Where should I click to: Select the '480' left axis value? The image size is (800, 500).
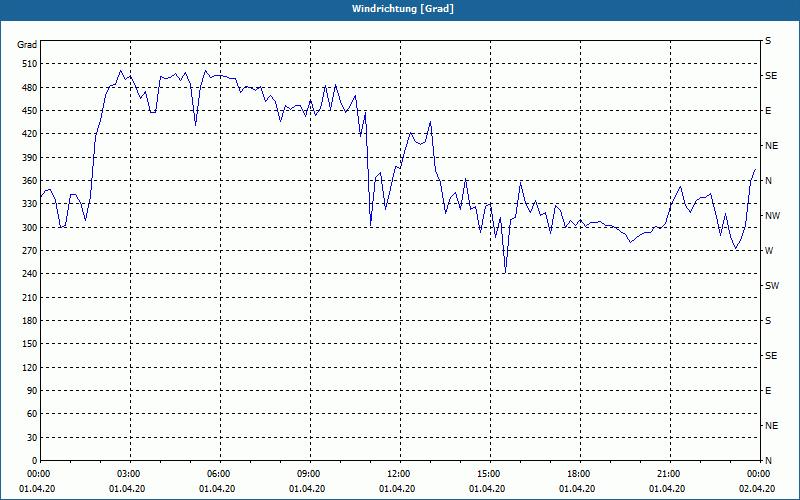click(30, 87)
